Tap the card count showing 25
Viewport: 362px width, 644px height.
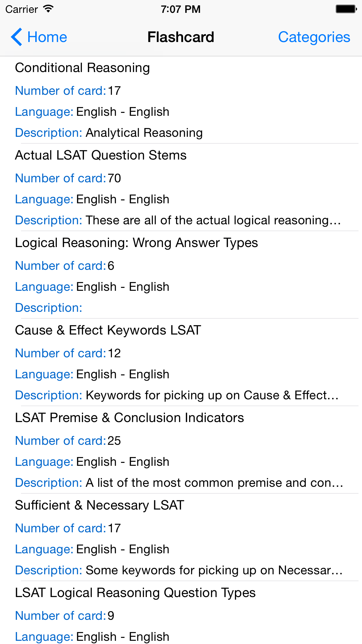[x=114, y=441]
